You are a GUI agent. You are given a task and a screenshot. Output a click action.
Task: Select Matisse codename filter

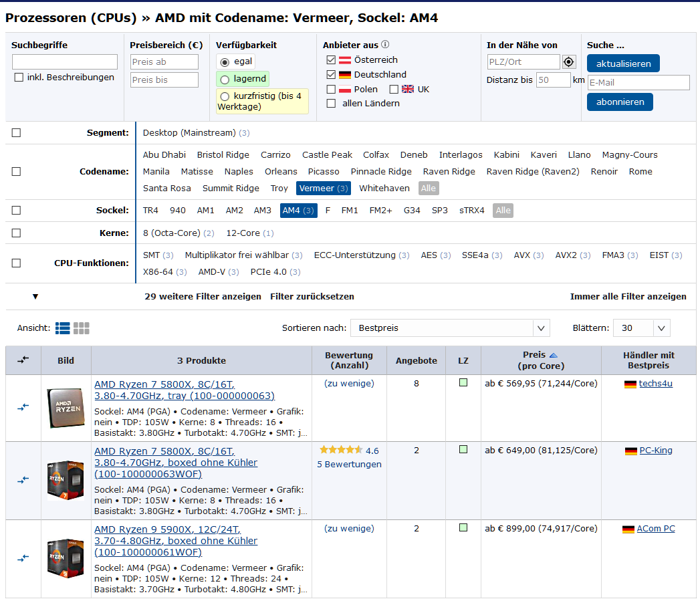click(197, 171)
